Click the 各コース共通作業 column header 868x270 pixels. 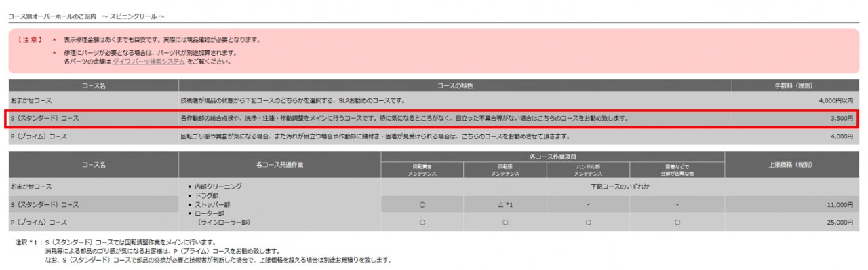click(x=279, y=165)
